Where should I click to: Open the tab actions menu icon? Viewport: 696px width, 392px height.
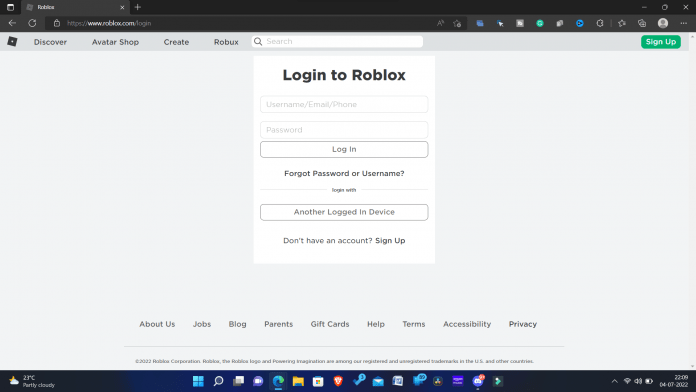10,7
